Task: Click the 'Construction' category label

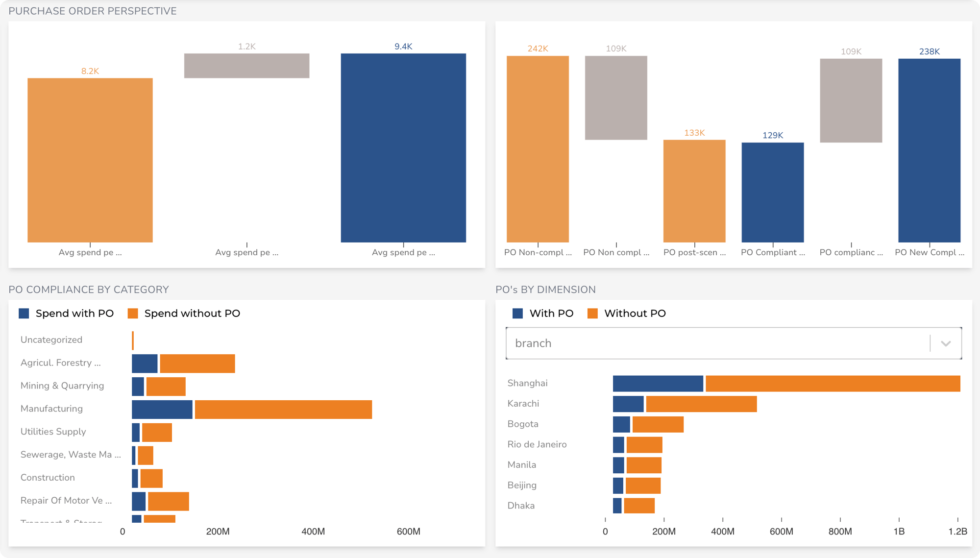Action: [48, 478]
